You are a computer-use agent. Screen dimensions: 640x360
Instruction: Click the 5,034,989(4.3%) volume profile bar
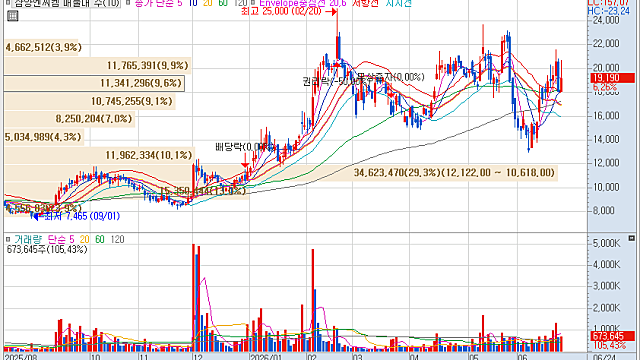click(x=44, y=137)
